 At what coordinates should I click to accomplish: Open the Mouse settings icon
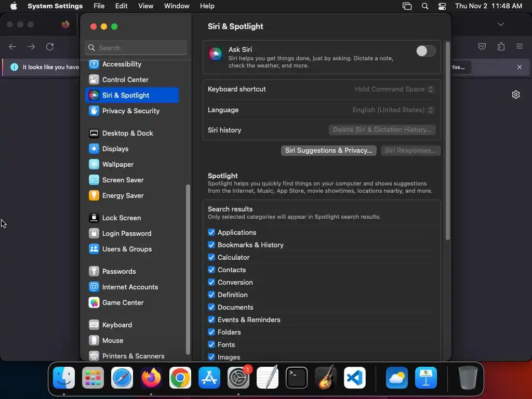point(94,341)
